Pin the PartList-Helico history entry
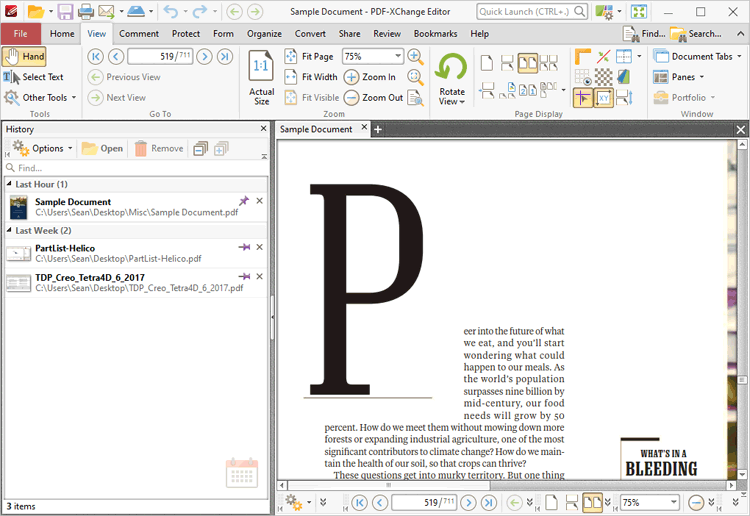Viewport: 750px width, 516px height. tap(244, 247)
